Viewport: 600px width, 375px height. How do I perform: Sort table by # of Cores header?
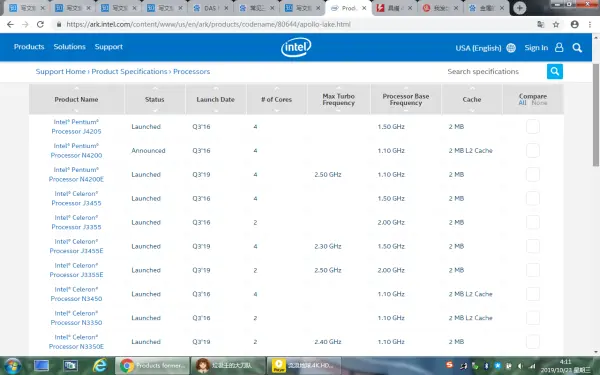(x=276, y=99)
